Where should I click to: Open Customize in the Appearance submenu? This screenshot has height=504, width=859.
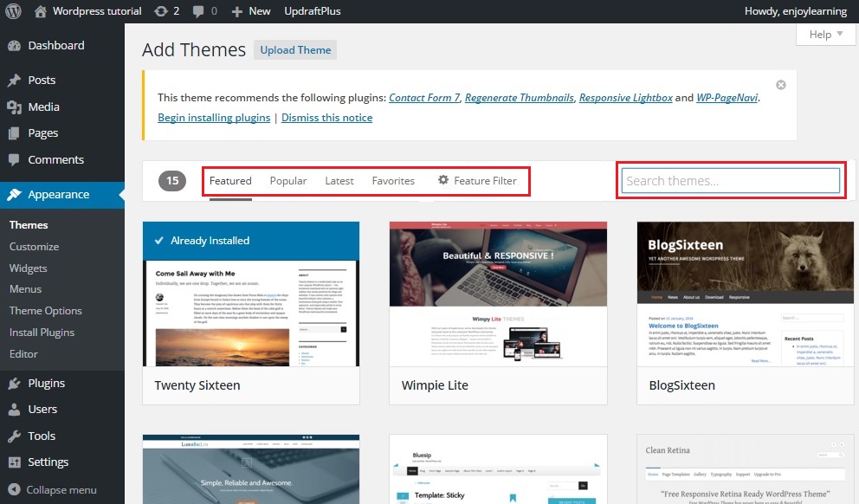pos(34,247)
